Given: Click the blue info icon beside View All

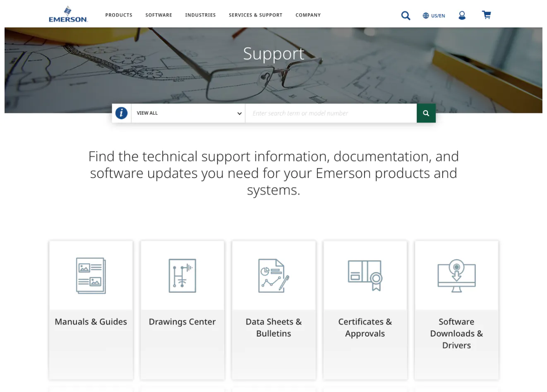Looking at the screenshot, I should click(x=121, y=113).
